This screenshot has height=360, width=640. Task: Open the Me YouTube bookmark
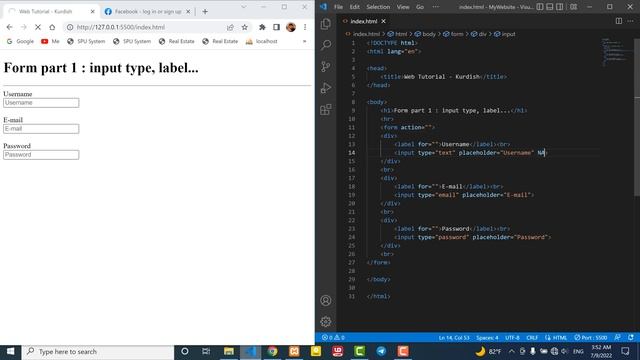[x=50, y=41]
